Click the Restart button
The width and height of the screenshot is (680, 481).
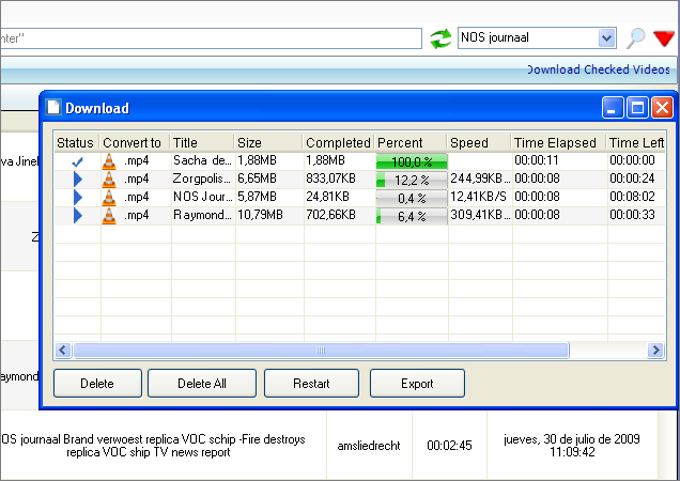[x=311, y=383]
